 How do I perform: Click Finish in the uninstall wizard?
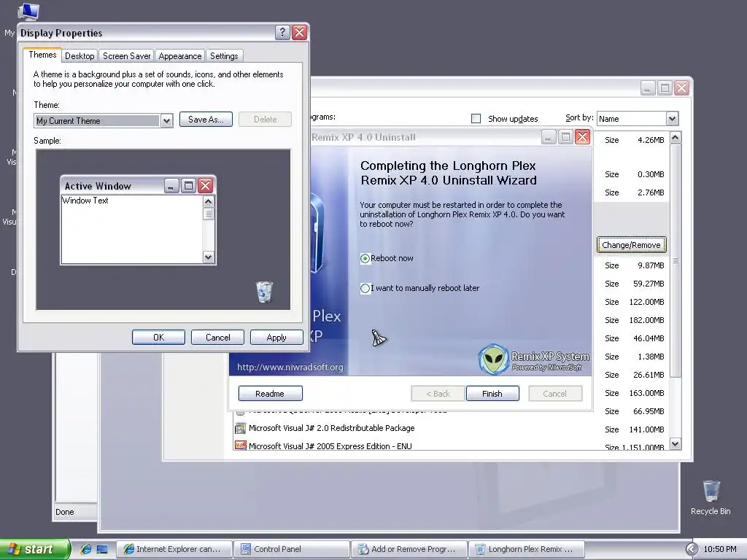(492, 394)
